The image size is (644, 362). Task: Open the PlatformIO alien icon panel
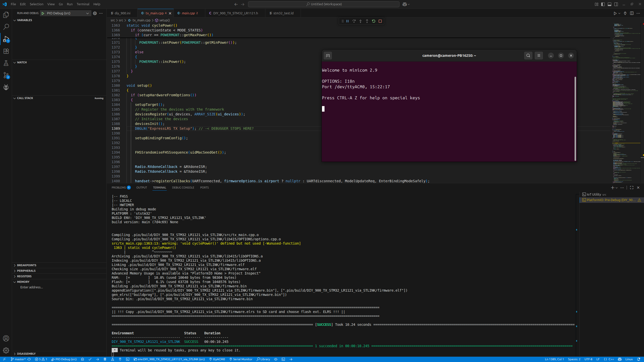6,87
